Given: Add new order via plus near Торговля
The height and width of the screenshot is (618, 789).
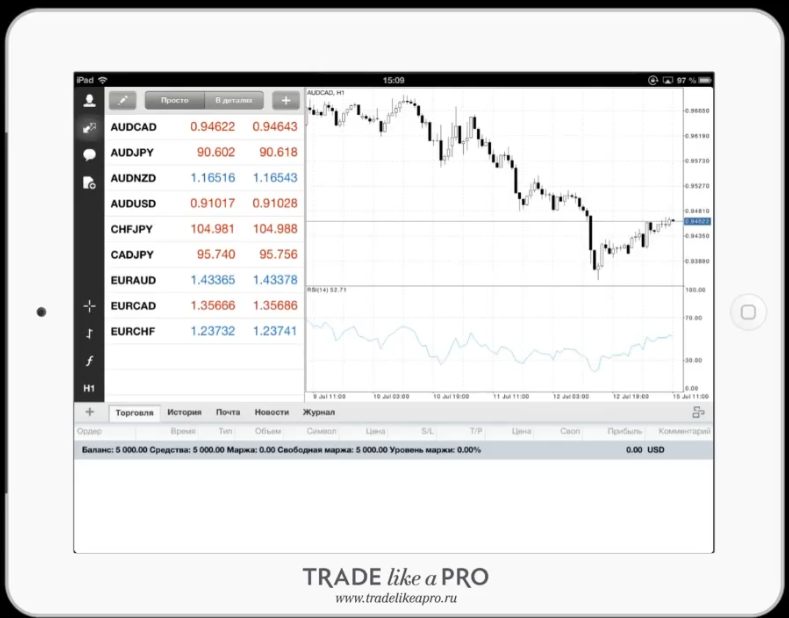Looking at the screenshot, I should pyautogui.click(x=90, y=412).
